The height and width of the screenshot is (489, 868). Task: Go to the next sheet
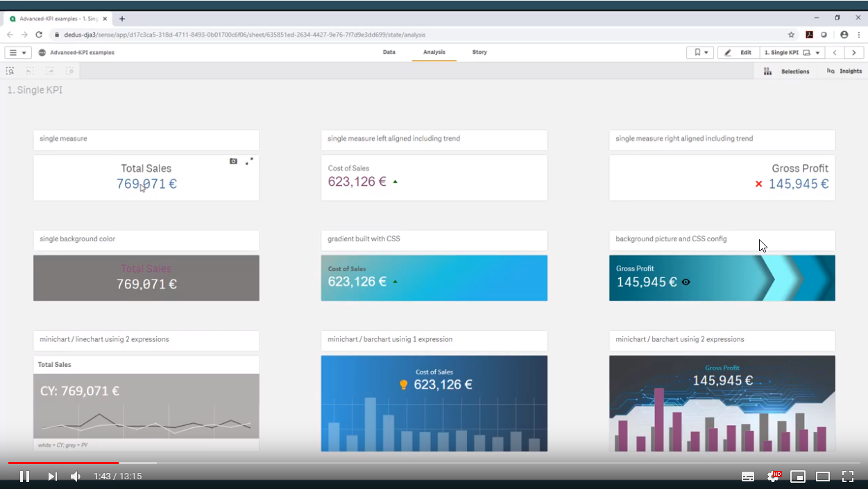pyautogui.click(x=854, y=53)
